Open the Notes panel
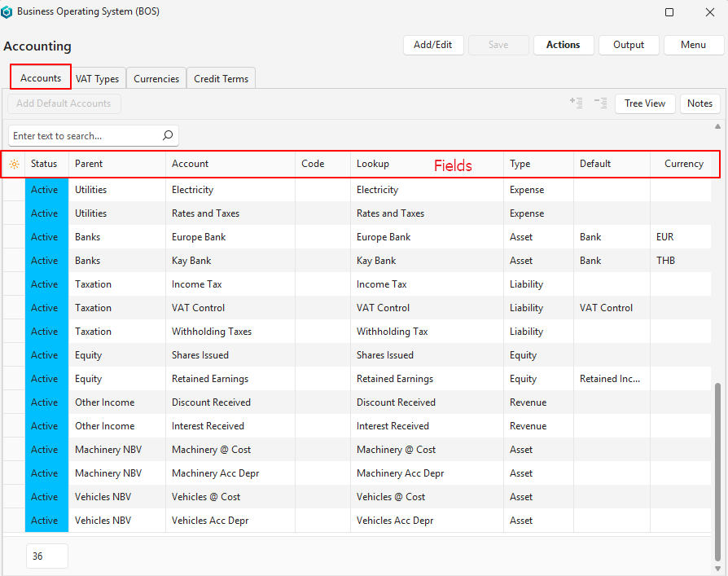 coord(699,103)
